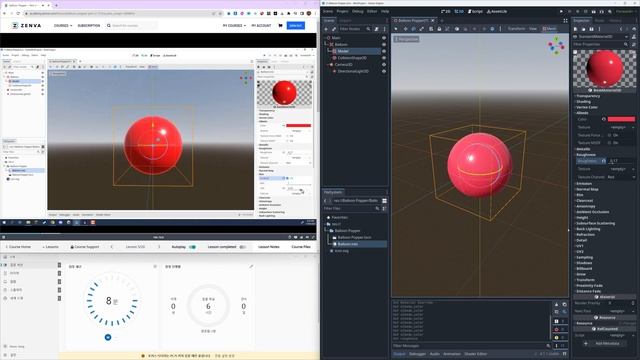Select the DirectionalLight3D node
The width and height of the screenshot is (640, 360).
(353, 71)
